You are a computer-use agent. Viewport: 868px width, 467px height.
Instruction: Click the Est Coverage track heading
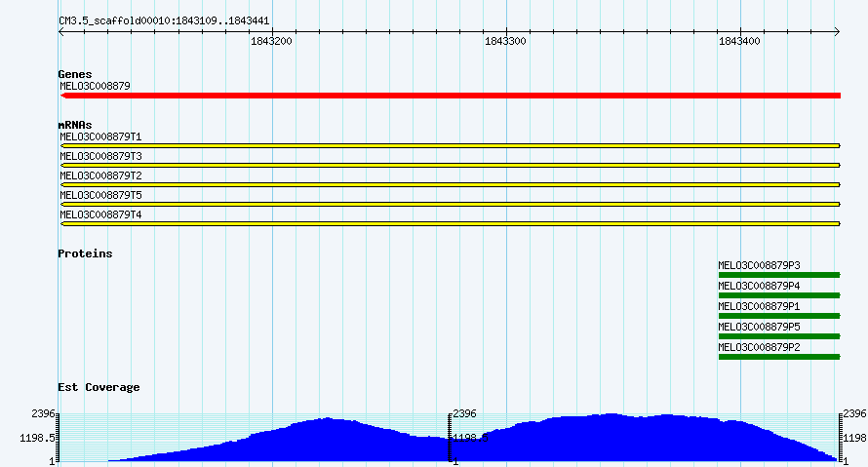(x=99, y=387)
